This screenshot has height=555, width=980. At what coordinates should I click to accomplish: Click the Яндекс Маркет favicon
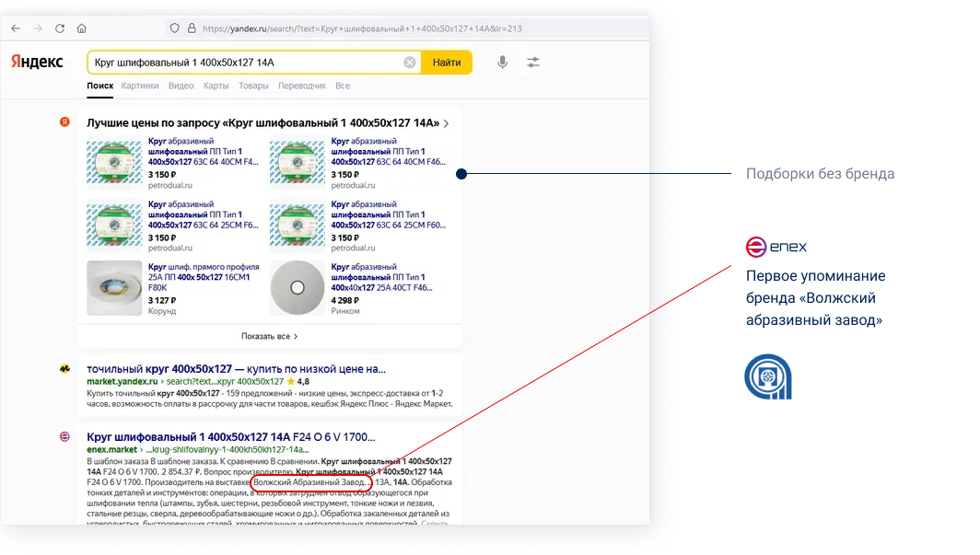point(65,368)
